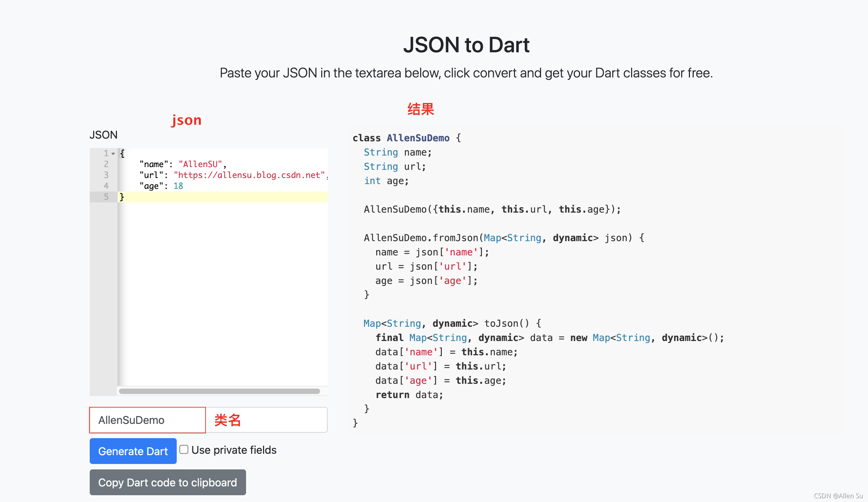This screenshot has width=868, height=502.
Task: Click the class name input containing AllenSuDemo
Action: pyautogui.click(x=147, y=420)
